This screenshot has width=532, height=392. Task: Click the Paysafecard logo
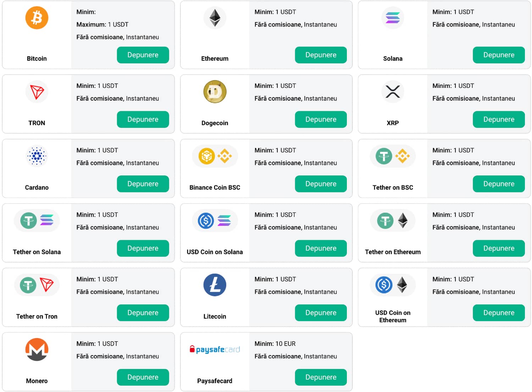(215, 349)
